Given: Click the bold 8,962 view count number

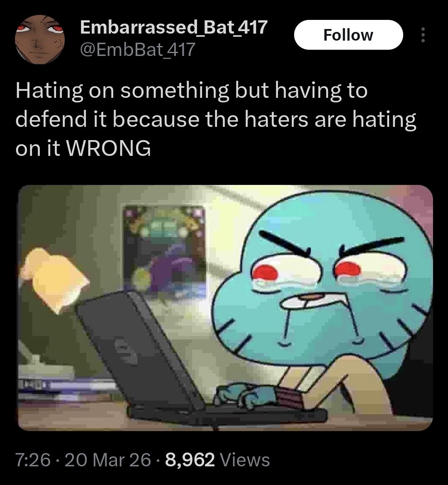Looking at the screenshot, I should pyautogui.click(x=190, y=460).
